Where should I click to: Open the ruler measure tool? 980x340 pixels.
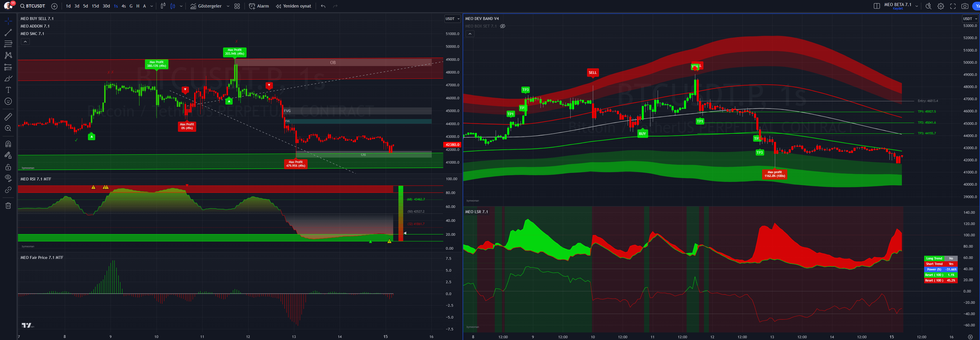click(x=8, y=117)
